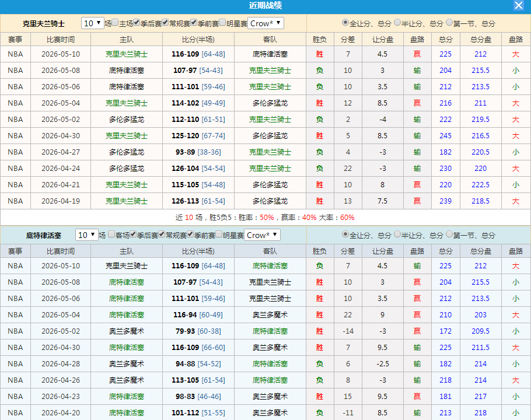This screenshot has height=420, width=531.
Task: Click away team 奥兰多魔术 in 2026-04-23 row
Action: (x=270, y=396)
